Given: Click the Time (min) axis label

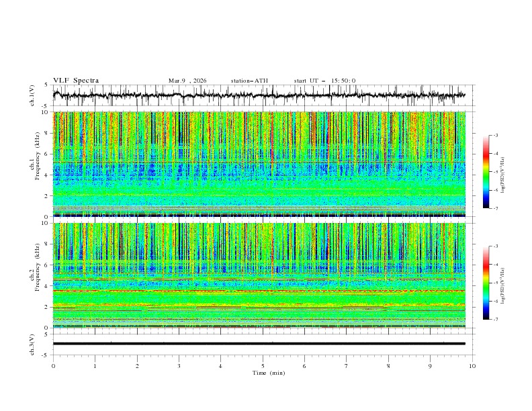Looking at the screenshot, I should pyautogui.click(x=269, y=373).
